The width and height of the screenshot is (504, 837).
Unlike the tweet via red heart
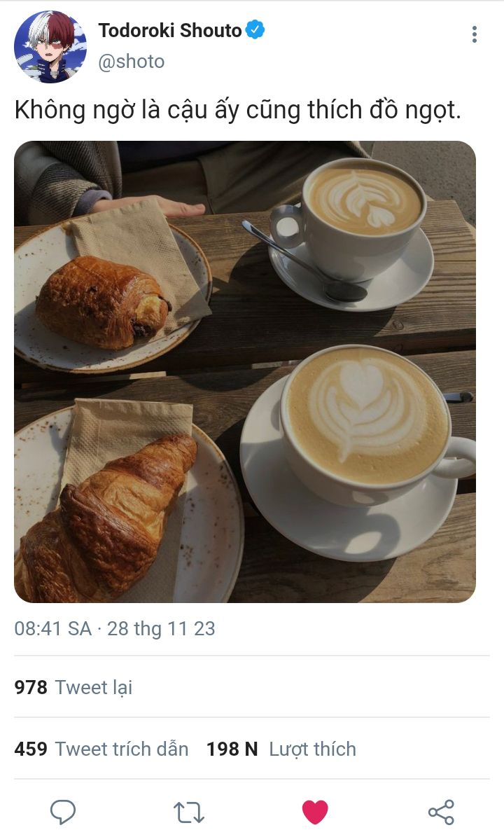pyautogui.click(x=315, y=812)
